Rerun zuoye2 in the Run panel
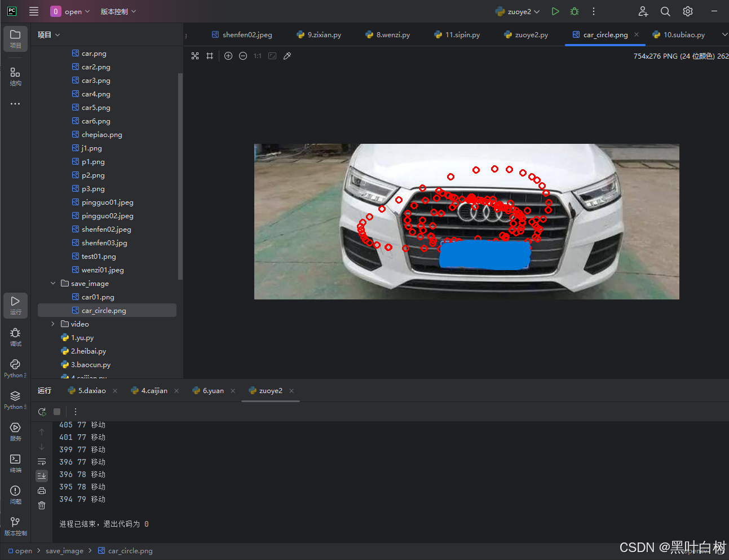 [42, 412]
